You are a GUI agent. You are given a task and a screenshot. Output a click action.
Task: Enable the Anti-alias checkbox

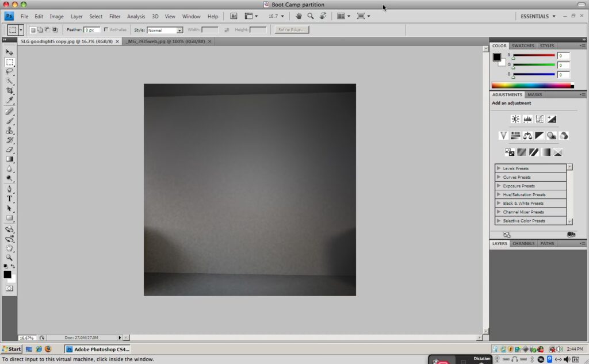(106, 30)
